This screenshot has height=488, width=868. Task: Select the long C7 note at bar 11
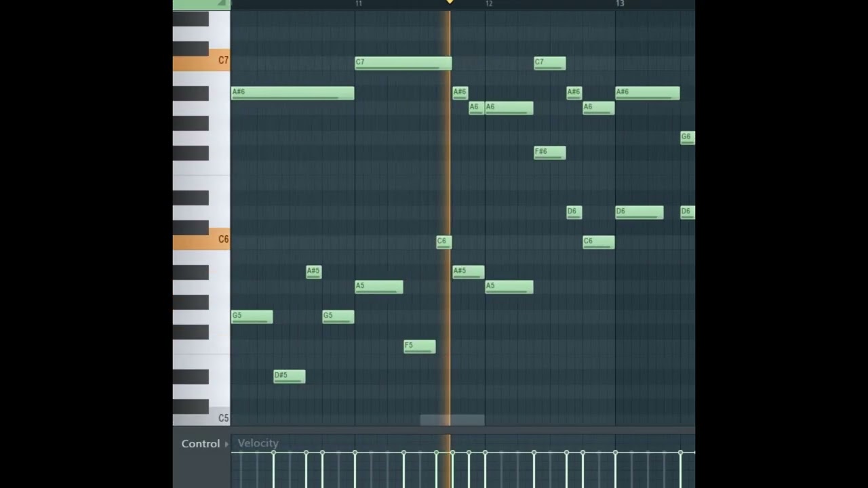(403, 63)
